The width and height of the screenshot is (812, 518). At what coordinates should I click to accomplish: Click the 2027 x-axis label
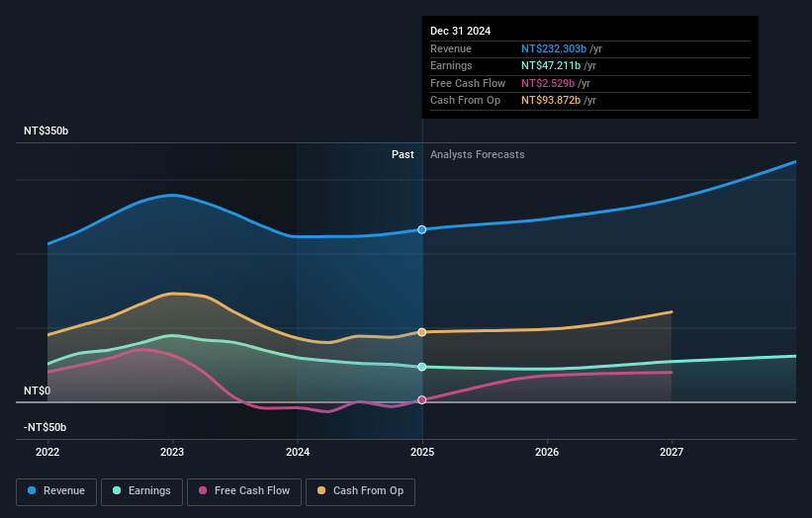(672, 453)
